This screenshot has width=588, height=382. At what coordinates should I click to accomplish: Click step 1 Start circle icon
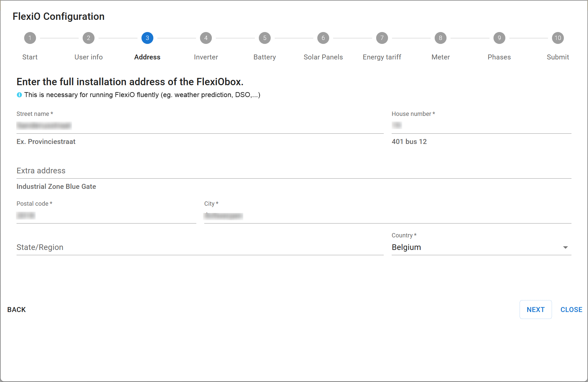pos(30,38)
